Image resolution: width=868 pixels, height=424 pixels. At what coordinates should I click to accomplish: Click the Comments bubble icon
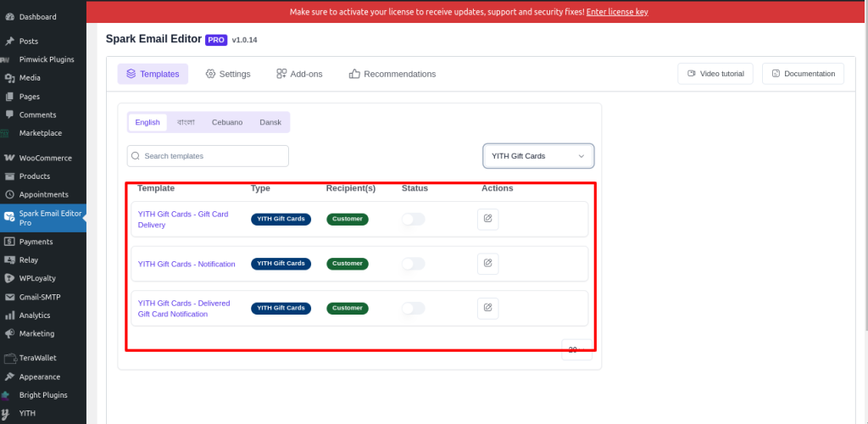9,114
